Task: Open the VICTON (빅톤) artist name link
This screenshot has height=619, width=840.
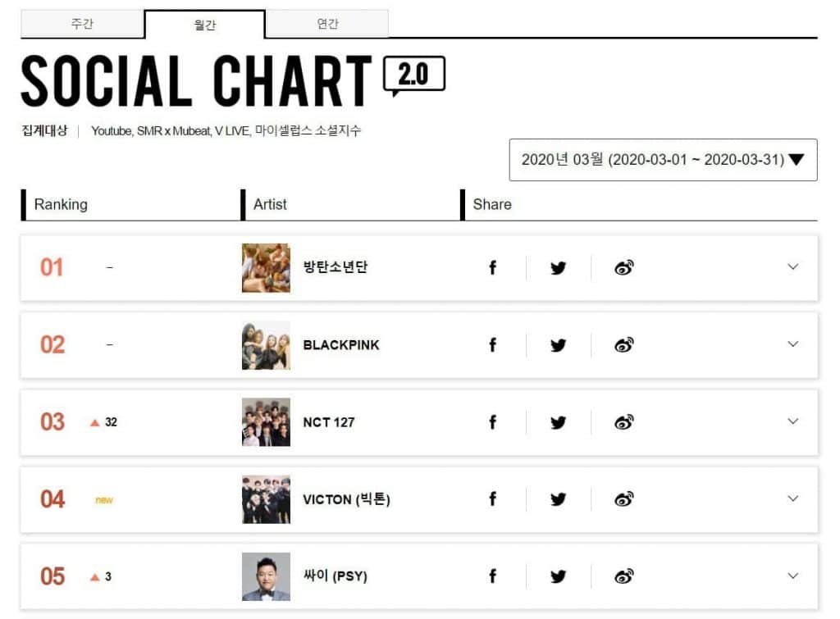Action: [346, 499]
